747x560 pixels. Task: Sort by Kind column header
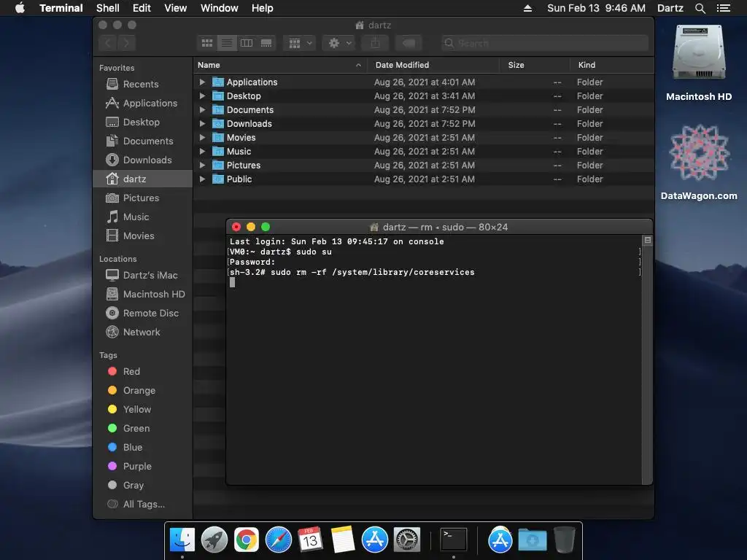point(612,65)
